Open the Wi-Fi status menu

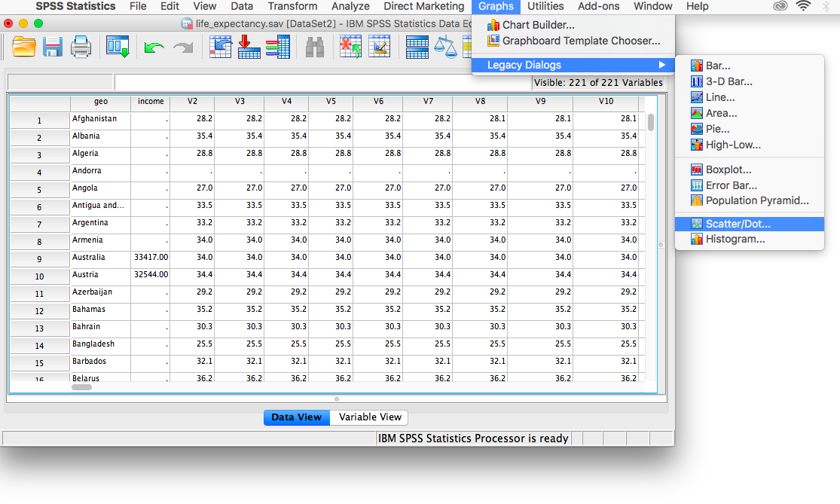click(803, 6)
